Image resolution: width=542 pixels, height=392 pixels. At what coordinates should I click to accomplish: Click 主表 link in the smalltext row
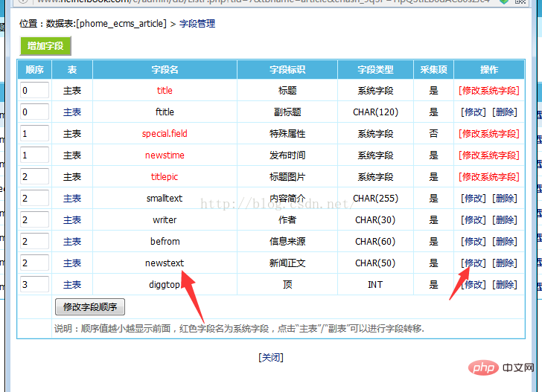[72, 199]
